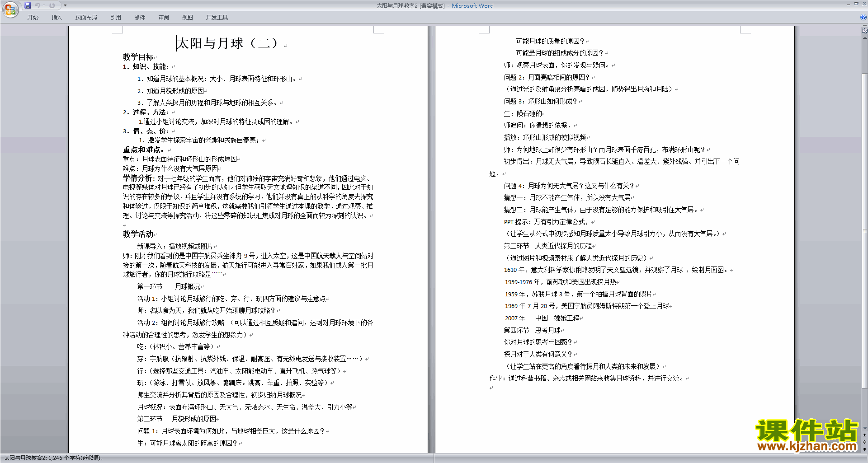Screen dimensions: 868x463
Task: Click the vertical scrollbar down arrow
Action: [x=865, y=428]
